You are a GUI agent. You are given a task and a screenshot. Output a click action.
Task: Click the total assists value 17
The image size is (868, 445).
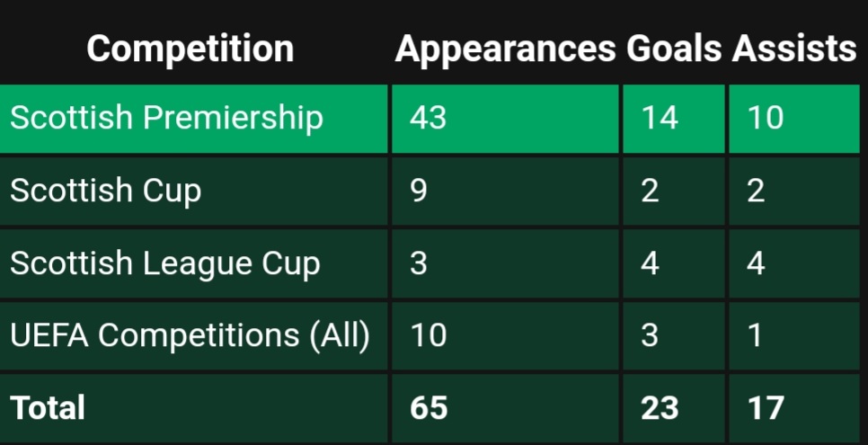[x=766, y=408]
